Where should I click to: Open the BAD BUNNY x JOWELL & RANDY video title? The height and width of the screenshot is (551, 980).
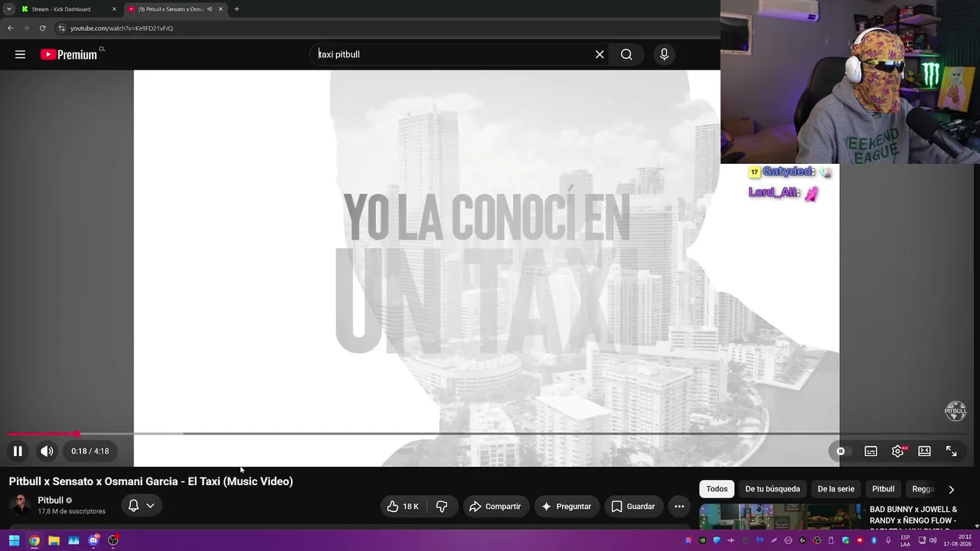pyautogui.click(x=913, y=516)
